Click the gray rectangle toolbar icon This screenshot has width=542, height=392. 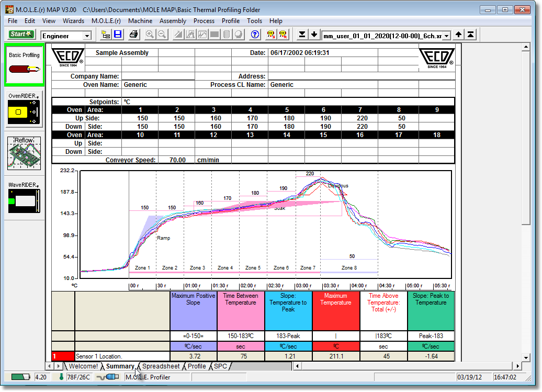(214, 34)
